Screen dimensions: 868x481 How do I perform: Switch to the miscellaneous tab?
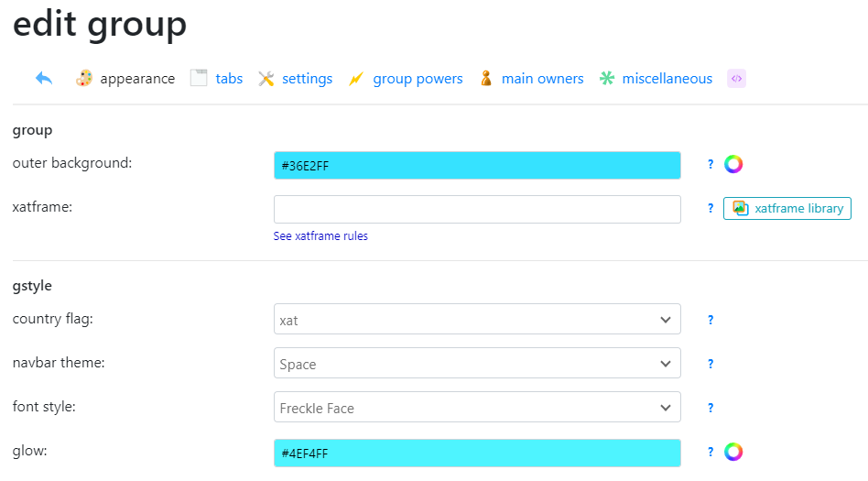click(667, 79)
